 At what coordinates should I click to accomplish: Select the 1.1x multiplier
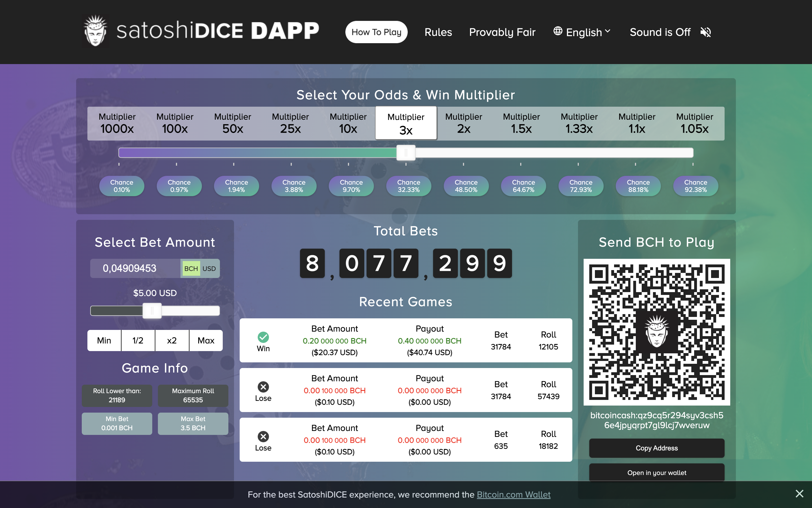click(x=637, y=123)
